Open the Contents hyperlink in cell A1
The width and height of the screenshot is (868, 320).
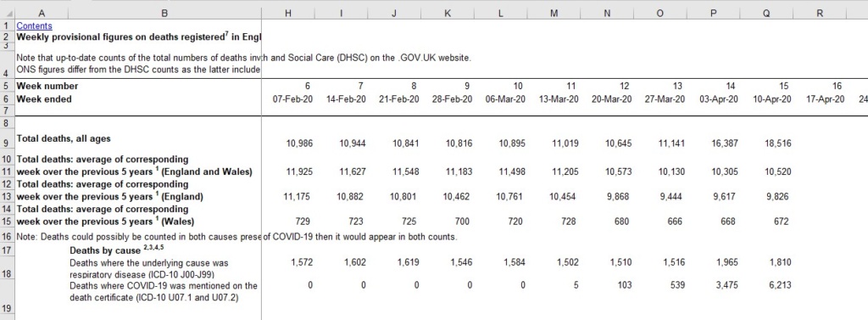click(34, 25)
